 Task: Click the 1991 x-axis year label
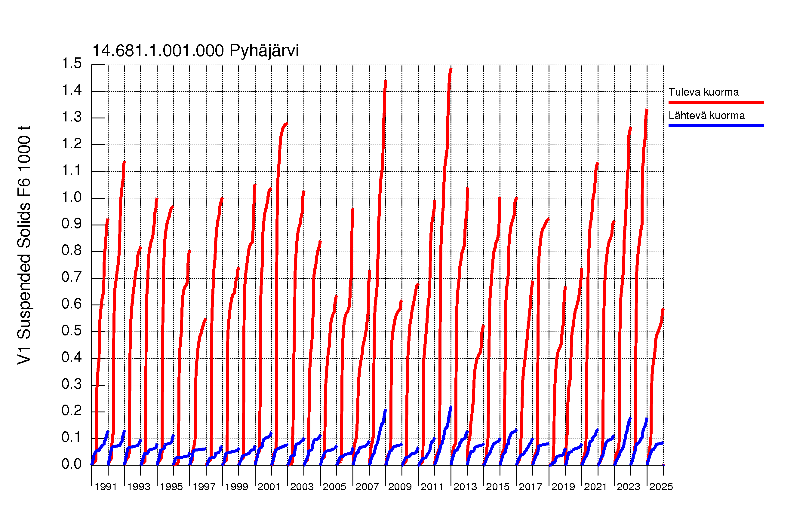pos(106,487)
